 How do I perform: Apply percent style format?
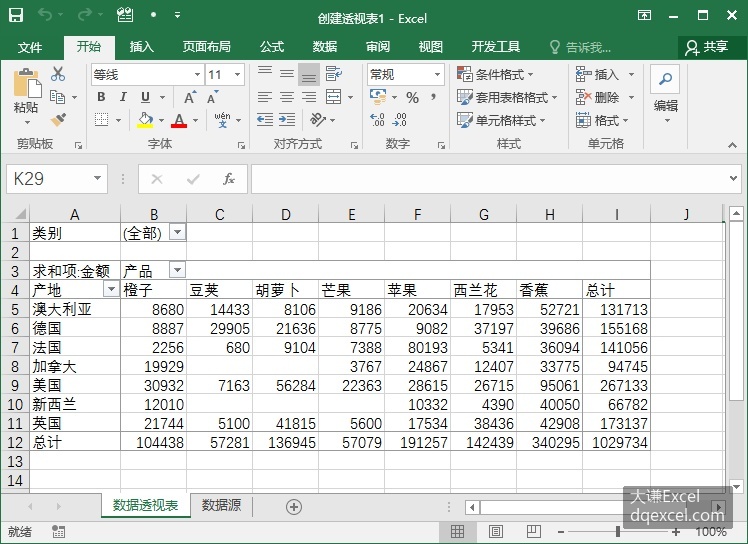point(412,98)
